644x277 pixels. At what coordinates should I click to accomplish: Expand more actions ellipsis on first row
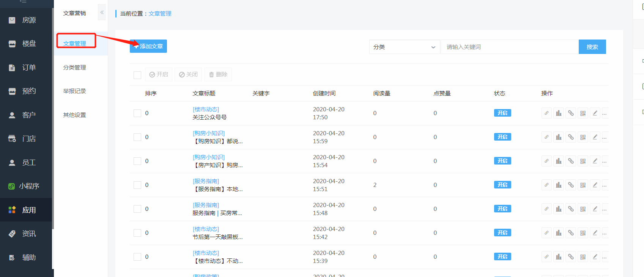[x=605, y=113]
